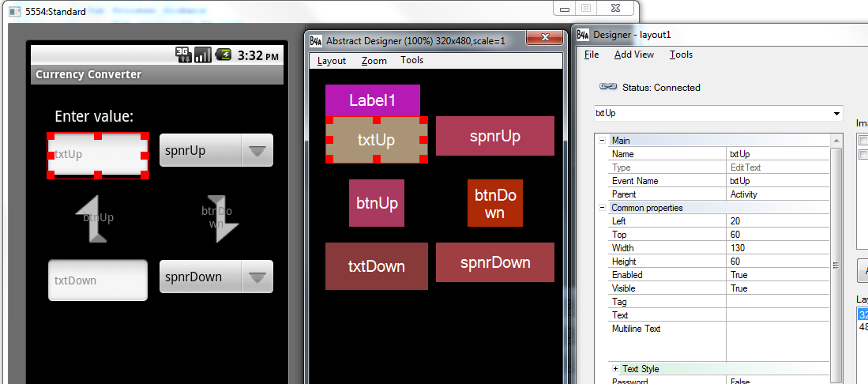Click the Name property value txtUp
The width and height of the screenshot is (868, 384).
pyautogui.click(x=778, y=154)
